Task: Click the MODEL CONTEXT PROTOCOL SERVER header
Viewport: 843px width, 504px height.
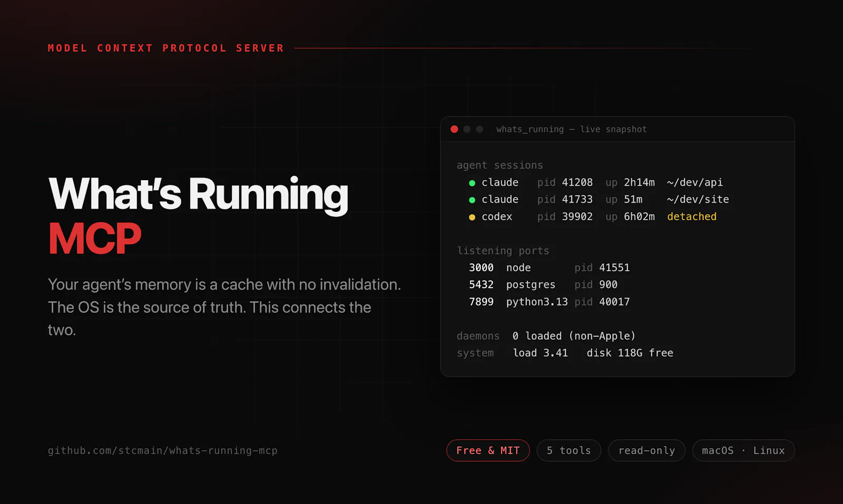Action: [165, 48]
